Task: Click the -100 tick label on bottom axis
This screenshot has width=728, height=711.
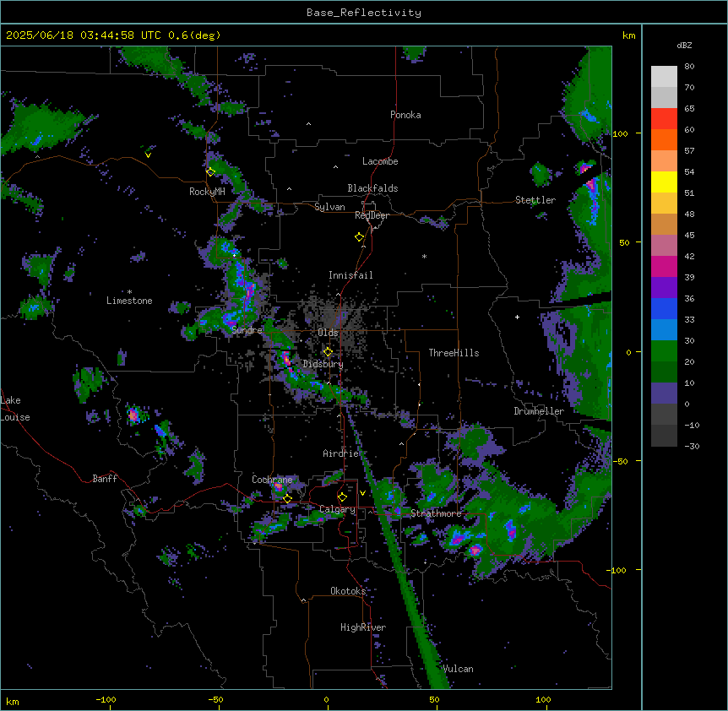Action: pyautogui.click(x=106, y=699)
